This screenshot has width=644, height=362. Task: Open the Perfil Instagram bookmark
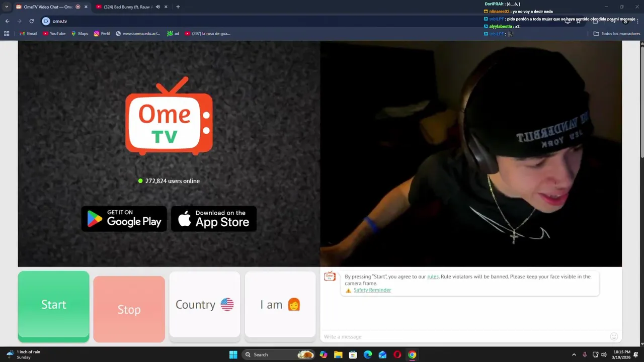(102, 34)
